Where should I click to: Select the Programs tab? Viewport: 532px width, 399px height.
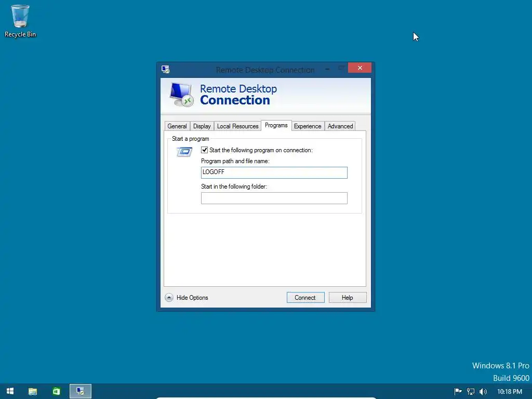click(276, 125)
